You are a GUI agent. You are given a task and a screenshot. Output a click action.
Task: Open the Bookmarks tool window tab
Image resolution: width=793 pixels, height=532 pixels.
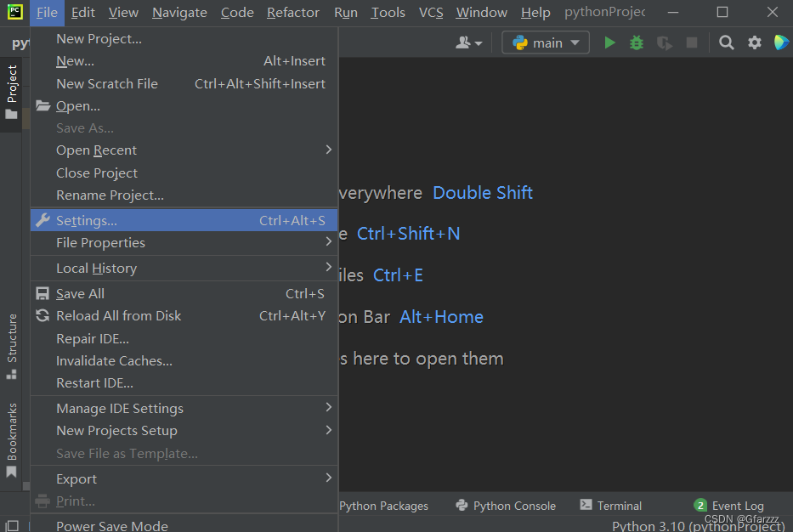(12, 440)
